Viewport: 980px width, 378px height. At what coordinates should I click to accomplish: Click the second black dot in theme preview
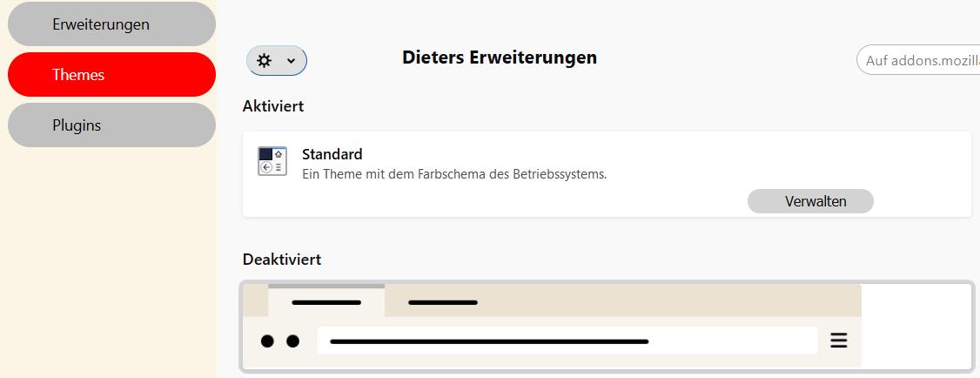point(292,341)
